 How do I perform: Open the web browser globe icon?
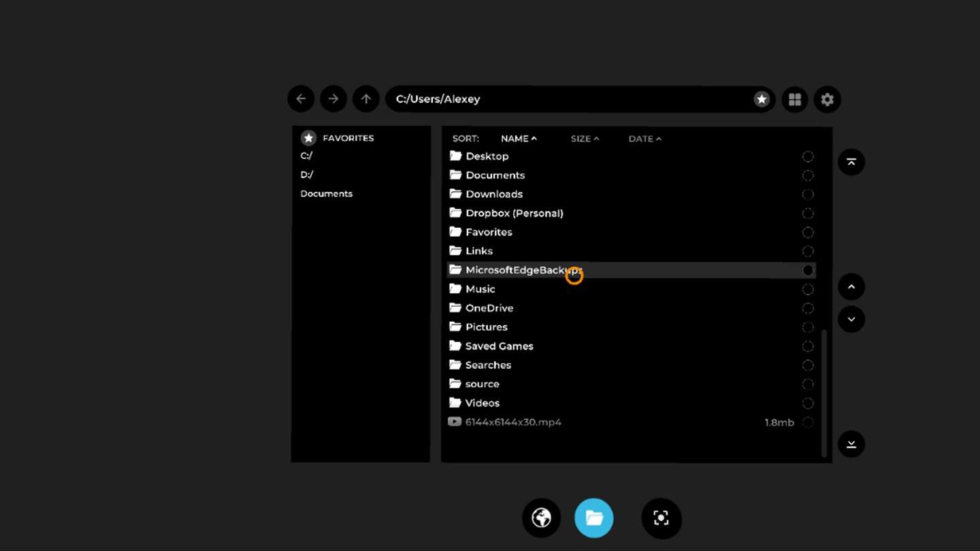[542, 518]
